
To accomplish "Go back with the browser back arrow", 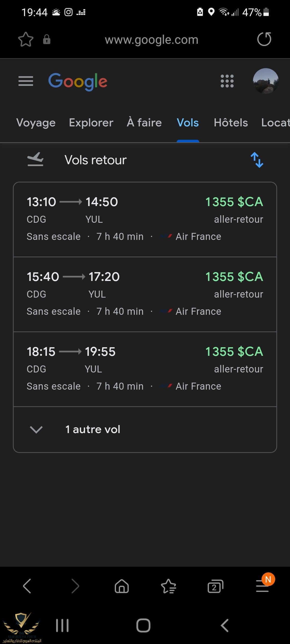I will tap(27, 586).
